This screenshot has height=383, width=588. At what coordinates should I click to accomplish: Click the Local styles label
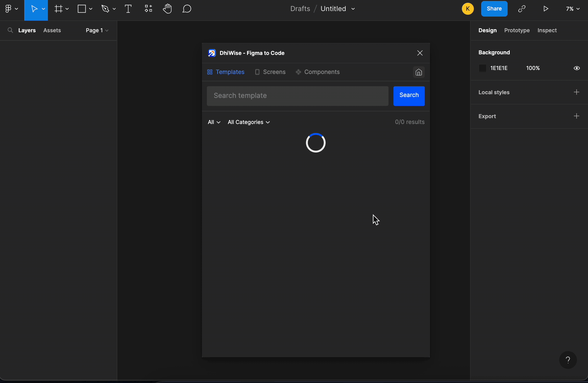pos(494,92)
